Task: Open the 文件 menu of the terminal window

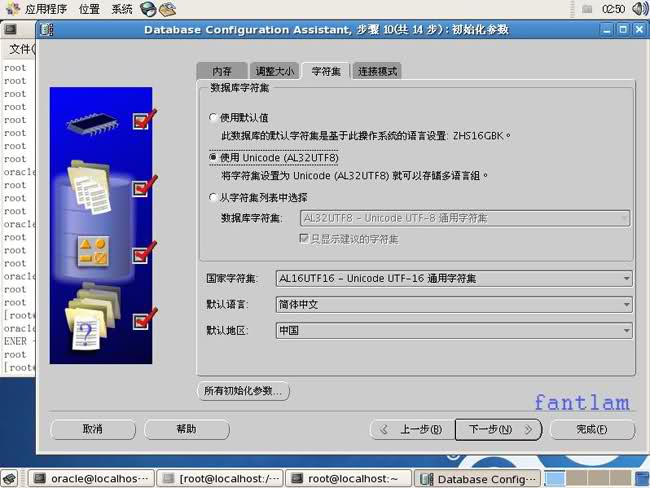Action: 22,49
